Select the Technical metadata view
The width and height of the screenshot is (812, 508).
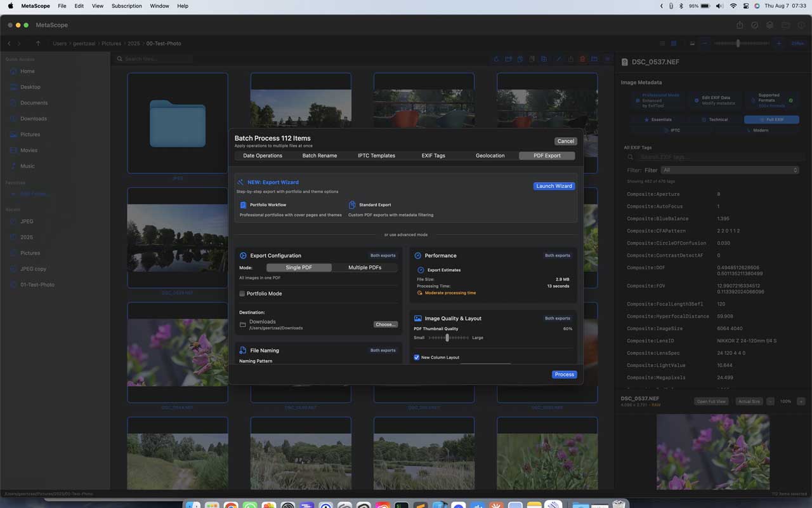tap(715, 119)
